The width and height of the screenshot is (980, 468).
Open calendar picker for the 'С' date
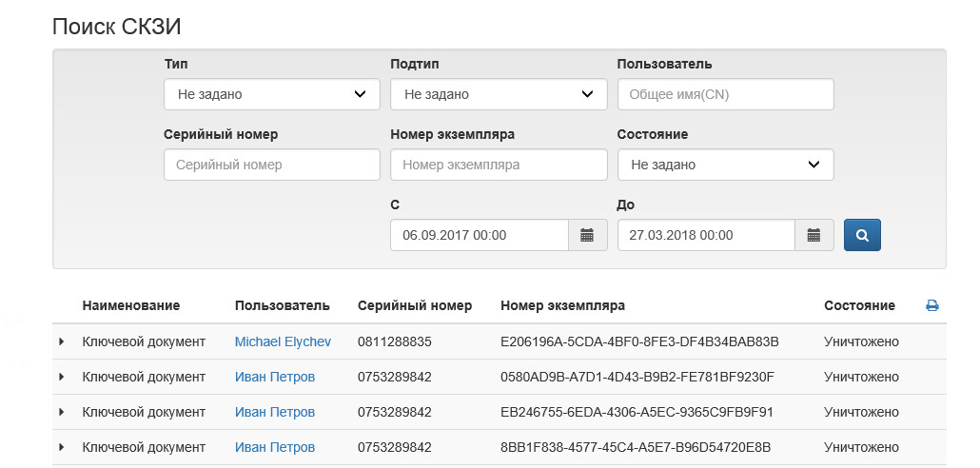[x=588, y=235]
